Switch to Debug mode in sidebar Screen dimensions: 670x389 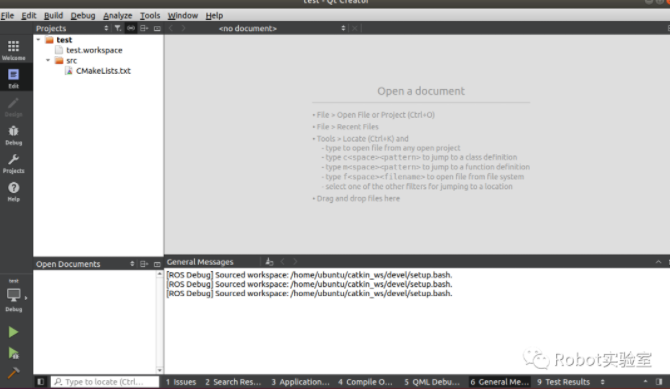pyautogui.click(x=14, y=135)
